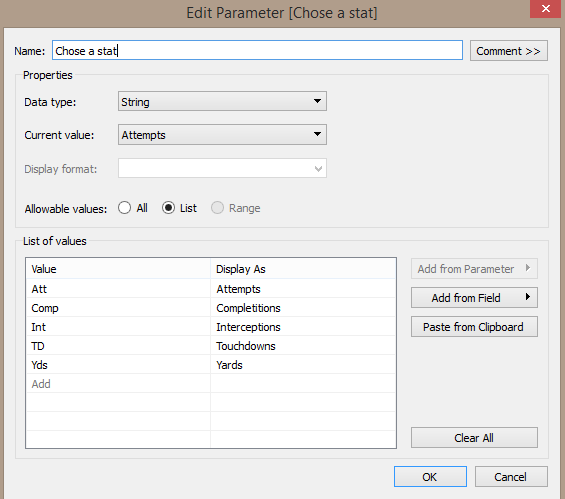The height and width of the screenshot is (499, 565).
Task: Confirm changes with OK
Action: [430, 477]
